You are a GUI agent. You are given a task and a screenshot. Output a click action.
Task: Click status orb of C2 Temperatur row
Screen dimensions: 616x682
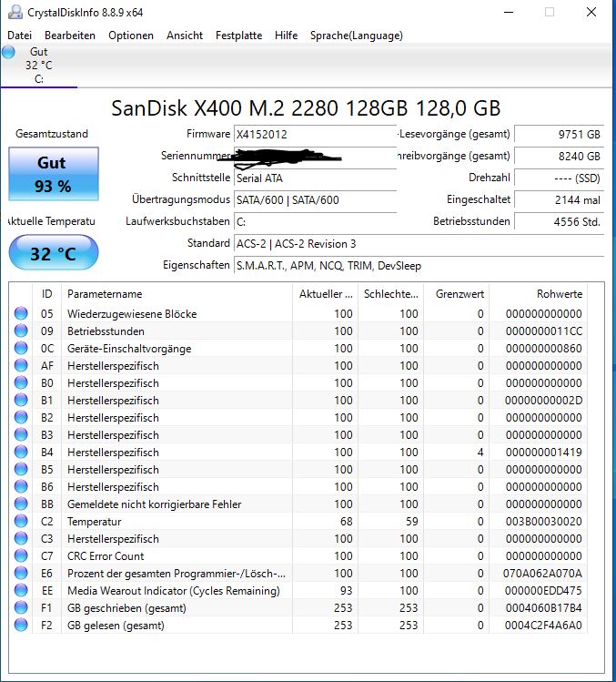(x=21, y=521)
